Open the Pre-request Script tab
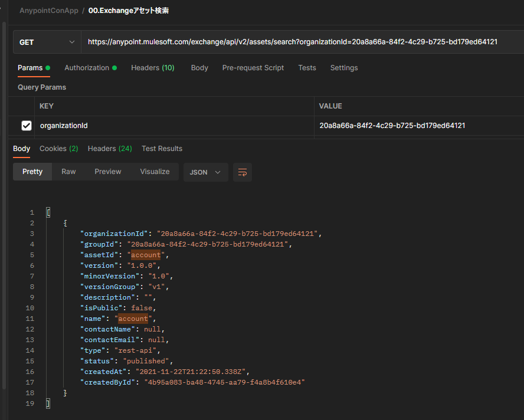The height and width of the screenshot is (420, 524). click(x=253, y=68)
